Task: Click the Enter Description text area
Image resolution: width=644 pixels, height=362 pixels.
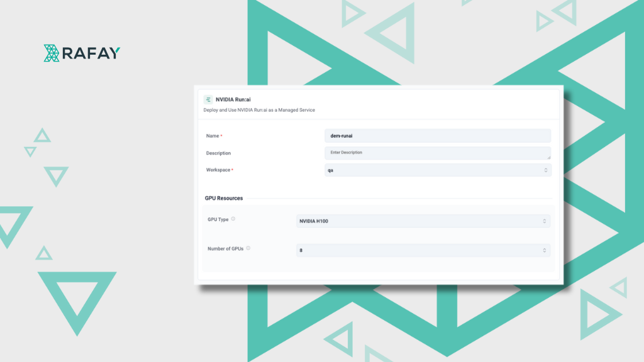Action: (438, 153)
